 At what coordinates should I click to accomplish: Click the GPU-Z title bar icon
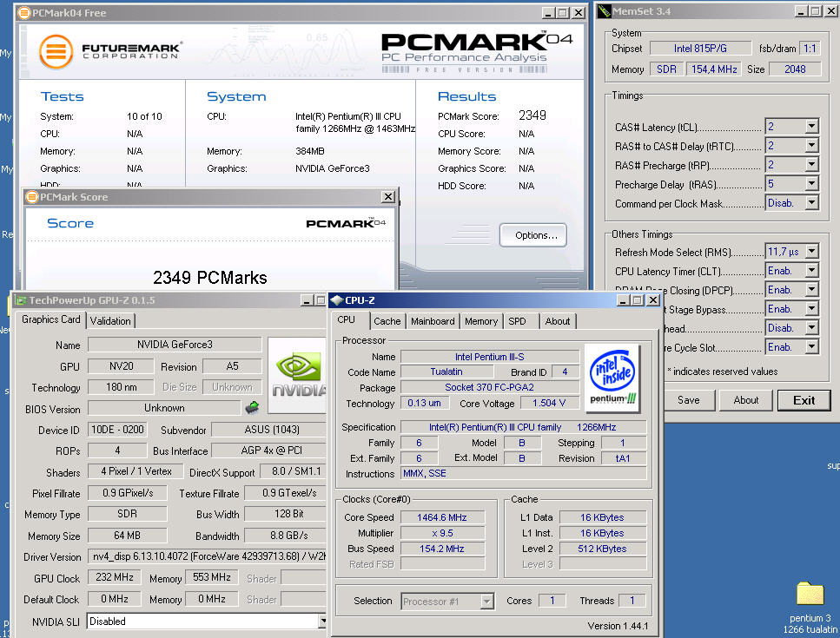coord(21,300)
